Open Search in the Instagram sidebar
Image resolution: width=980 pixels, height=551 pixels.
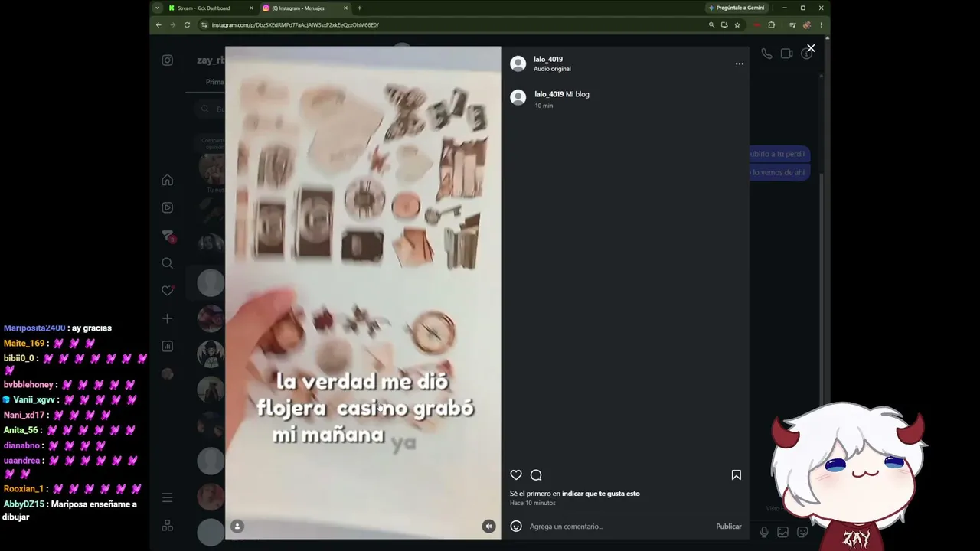click(x=168, y=263)
